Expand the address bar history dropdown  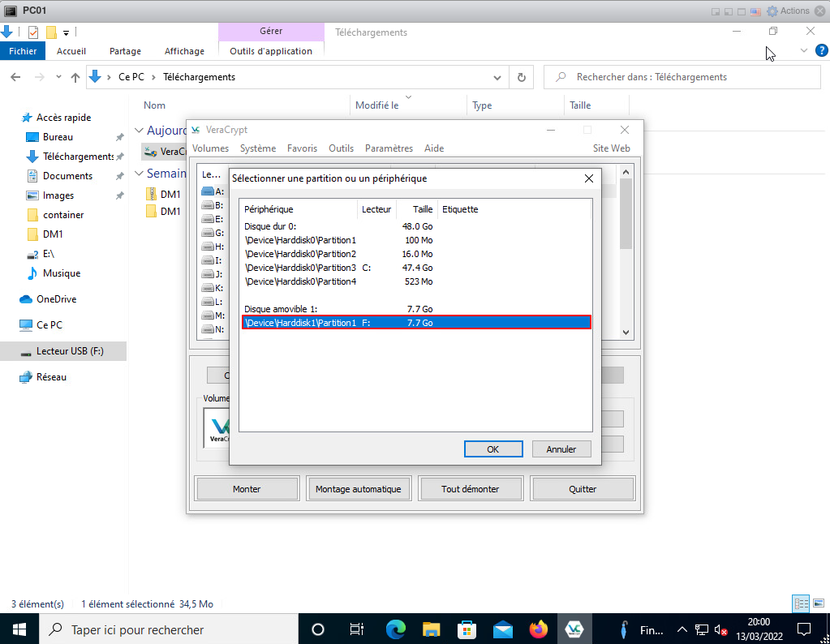pyautogui.click(x=498, y=77)
